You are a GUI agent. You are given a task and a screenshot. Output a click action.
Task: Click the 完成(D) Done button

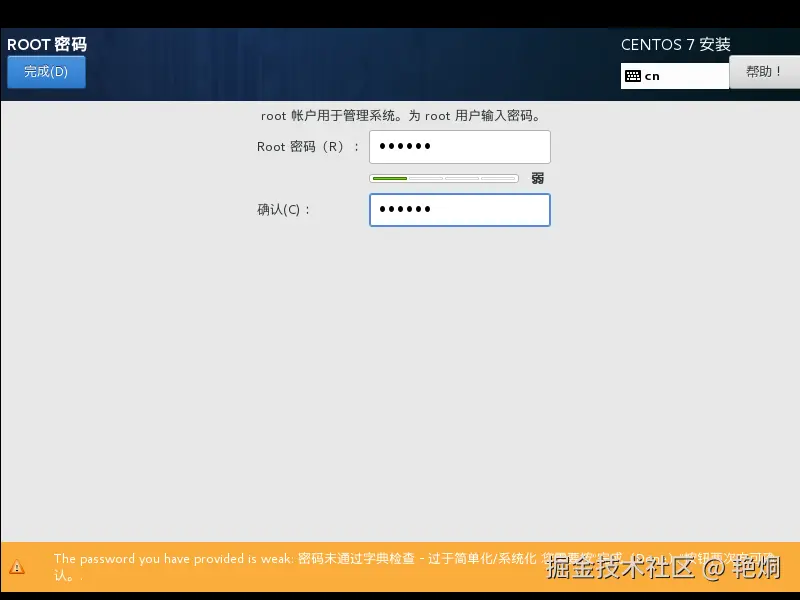pos(46,71)
